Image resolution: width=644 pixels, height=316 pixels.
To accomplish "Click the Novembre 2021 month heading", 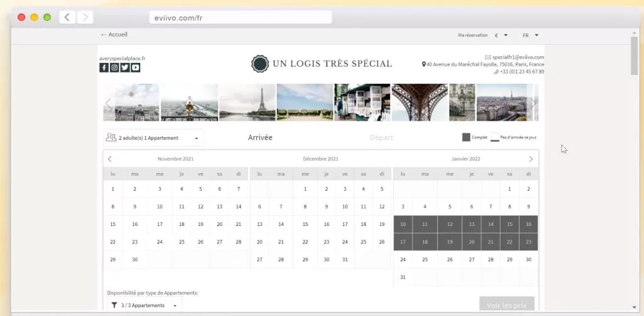I will pos(176,159).
